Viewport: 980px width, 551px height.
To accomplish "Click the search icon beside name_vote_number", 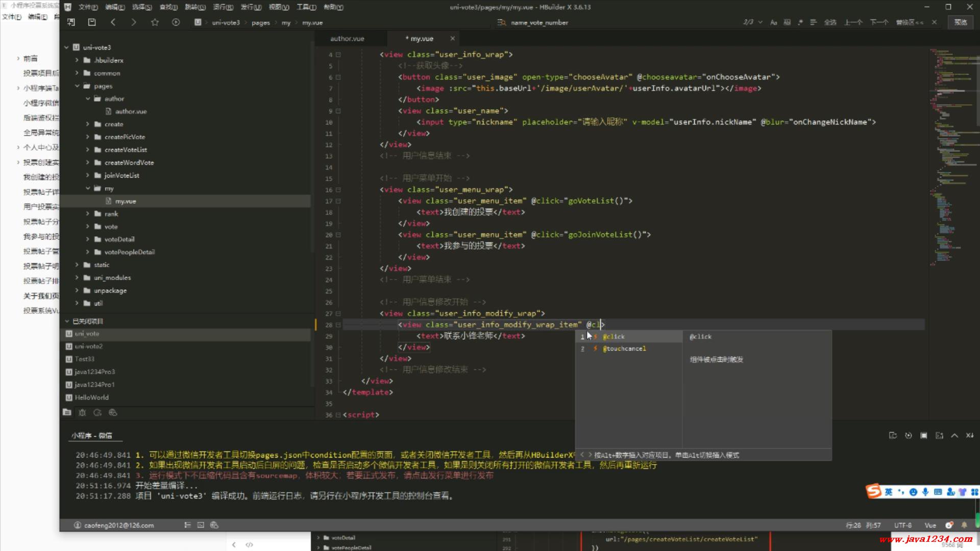I will 502,22.
